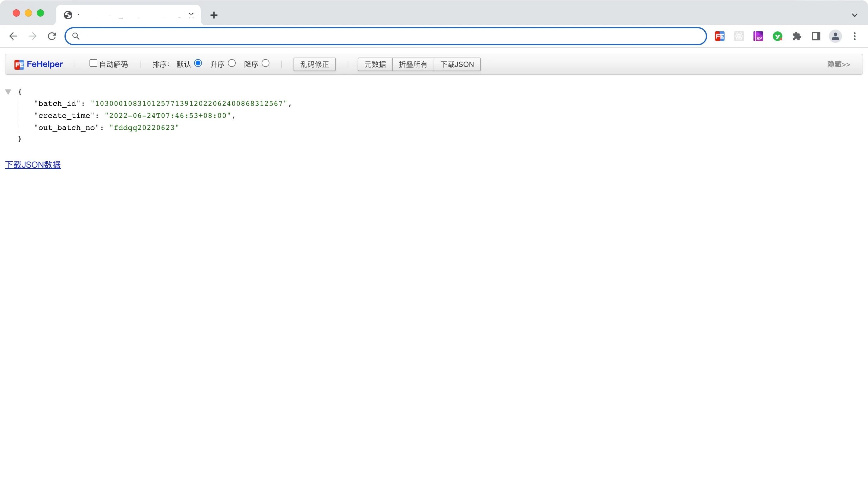This screenshot has height=492, width=868.
Task: Open a new browser tab
Action: point(214,15)
